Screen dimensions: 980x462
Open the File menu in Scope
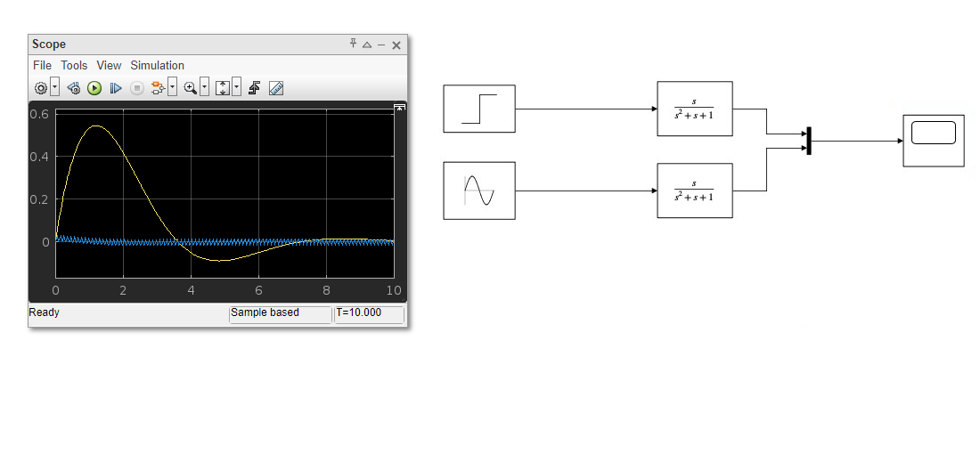point(42,66)
